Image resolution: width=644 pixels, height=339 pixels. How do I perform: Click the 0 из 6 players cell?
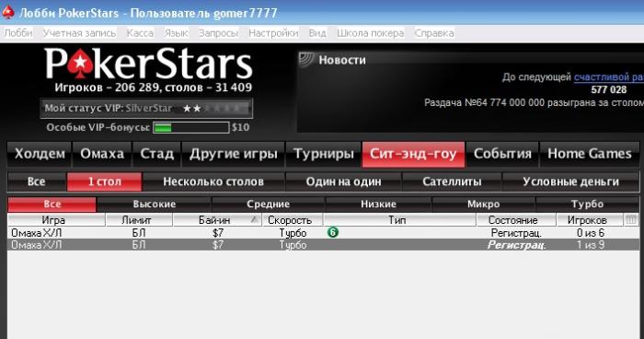click(x=591, y=233)
